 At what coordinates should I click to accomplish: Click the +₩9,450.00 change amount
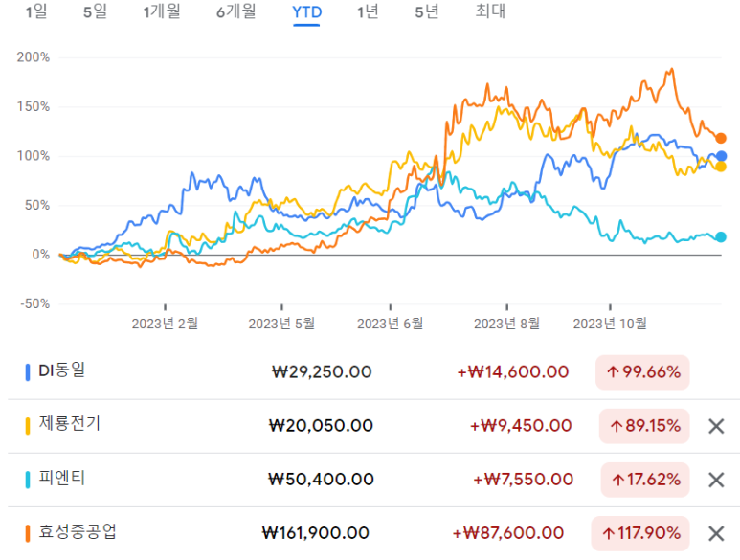[521, 426]
